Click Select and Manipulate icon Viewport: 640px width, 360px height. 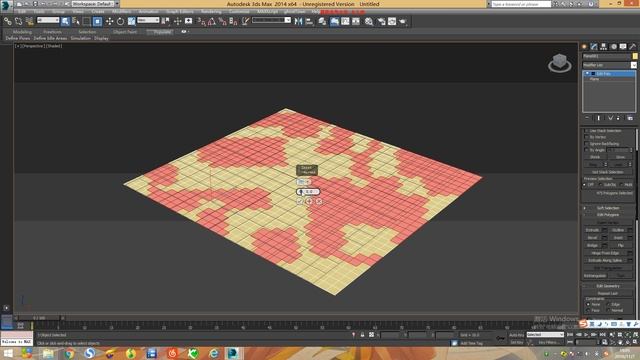(x=178, y=21)
